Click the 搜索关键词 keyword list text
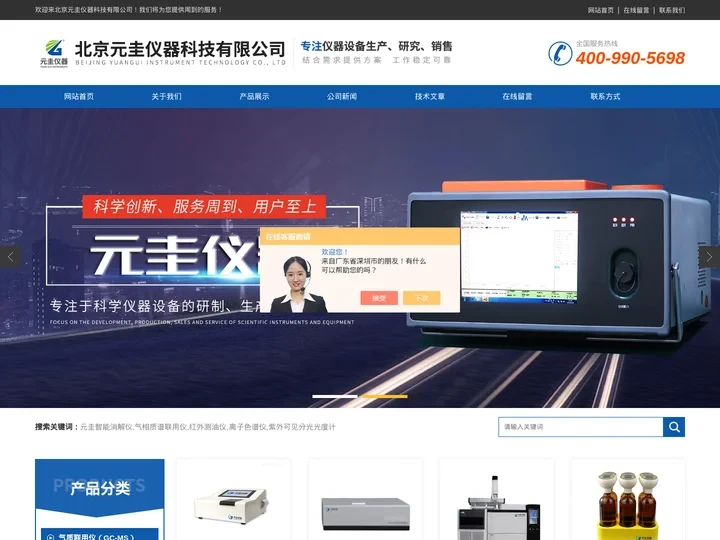720x540 pixels. (185, 427)
